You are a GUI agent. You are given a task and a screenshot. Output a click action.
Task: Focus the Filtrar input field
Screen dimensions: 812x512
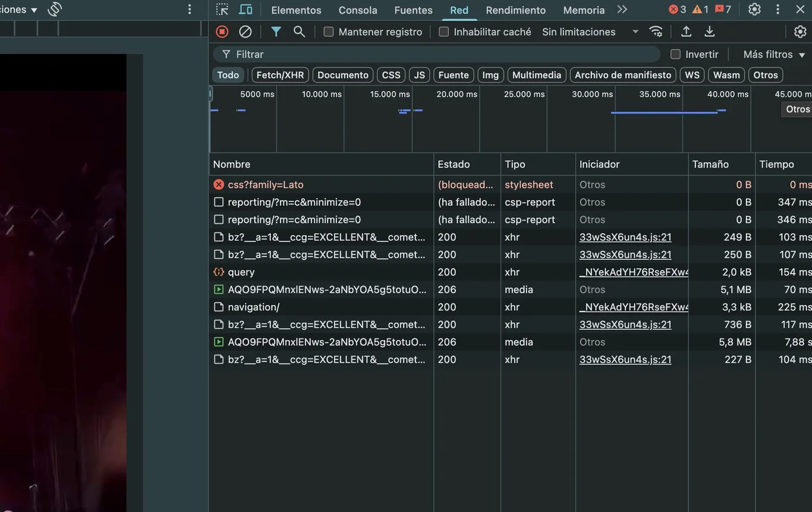(437, 54)
